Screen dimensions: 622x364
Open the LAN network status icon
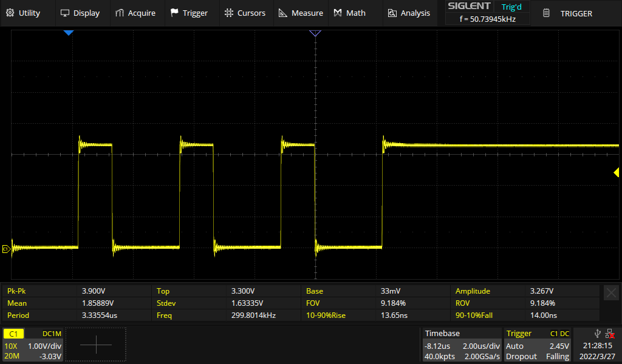click(609, 333)
